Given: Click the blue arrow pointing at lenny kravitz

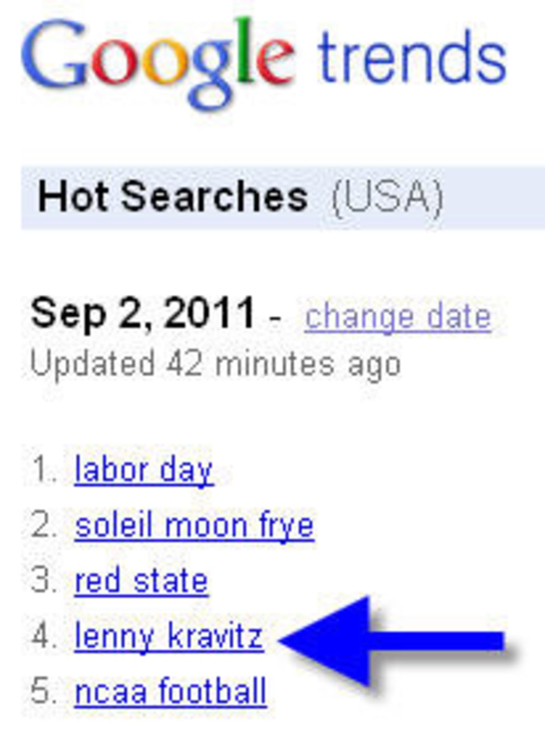Looking at the screenshot, I should pos(391,641).
